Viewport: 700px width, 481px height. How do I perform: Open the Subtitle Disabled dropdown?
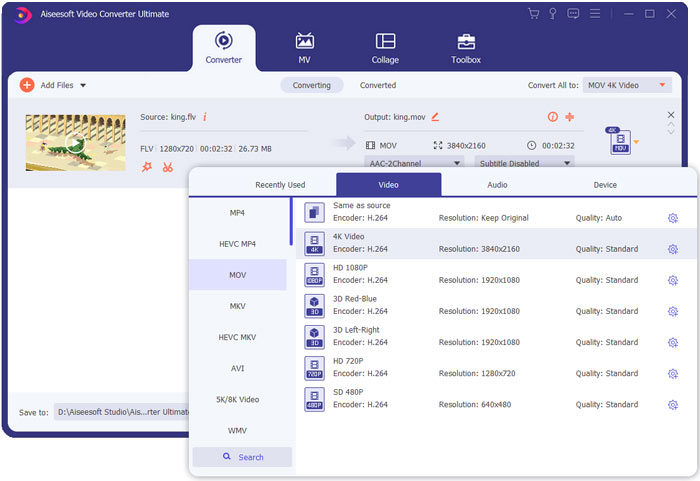pyautogui.click(x=524, y=163)
